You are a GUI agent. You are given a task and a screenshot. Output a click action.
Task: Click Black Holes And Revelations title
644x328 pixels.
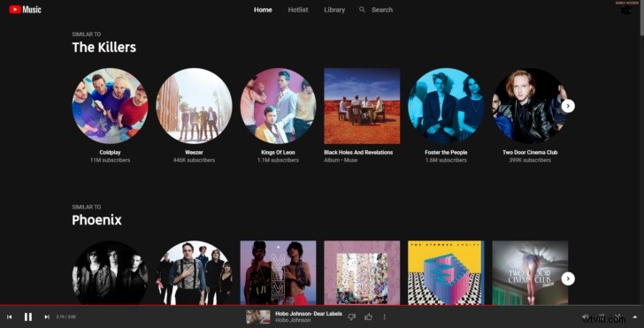358,152
